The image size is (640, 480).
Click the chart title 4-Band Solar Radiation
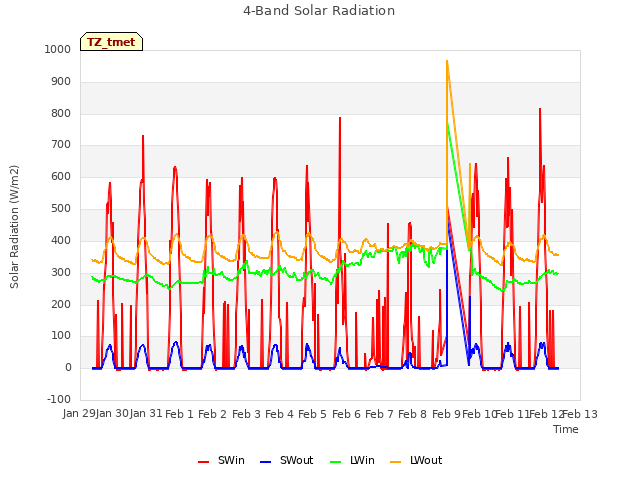(319, 11)
